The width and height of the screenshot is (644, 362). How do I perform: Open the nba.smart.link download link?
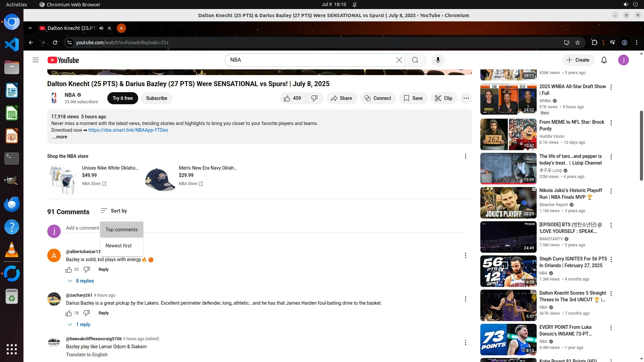coord(128,130)
